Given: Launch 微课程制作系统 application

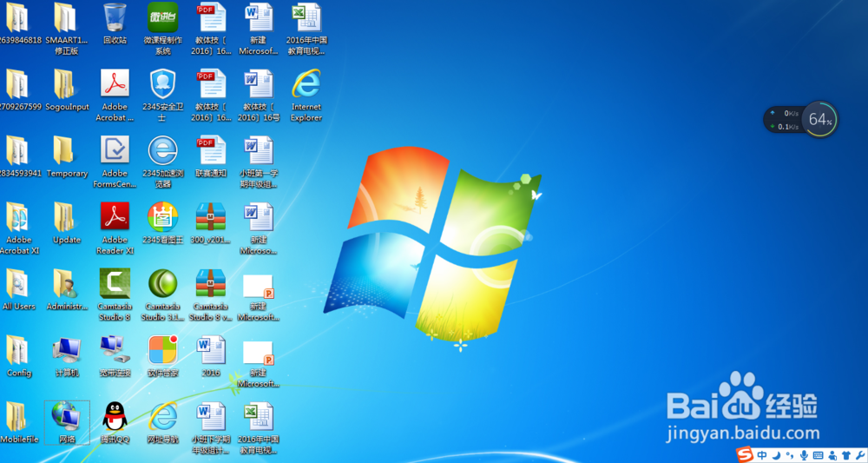Looking at the screenshot, I should pos(163,29).
